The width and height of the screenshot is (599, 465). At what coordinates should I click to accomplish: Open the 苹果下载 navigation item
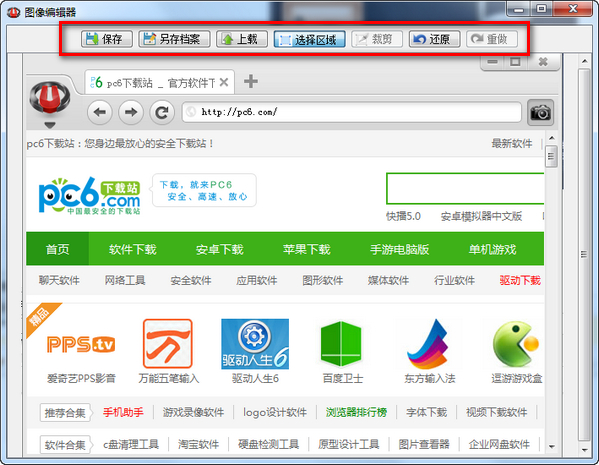click(x=306, y=250)
